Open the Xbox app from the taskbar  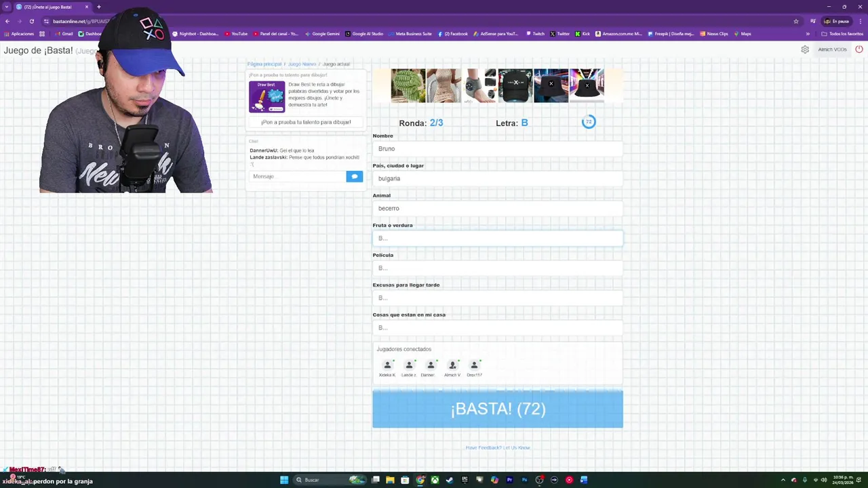435,480
